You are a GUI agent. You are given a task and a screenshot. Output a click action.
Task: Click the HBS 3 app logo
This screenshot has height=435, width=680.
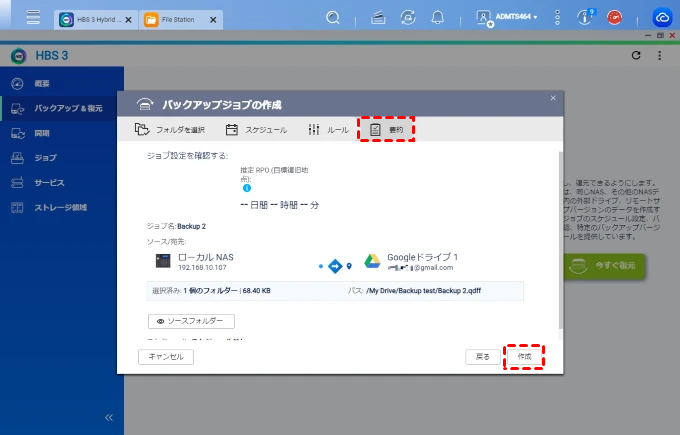coord(19,56)
